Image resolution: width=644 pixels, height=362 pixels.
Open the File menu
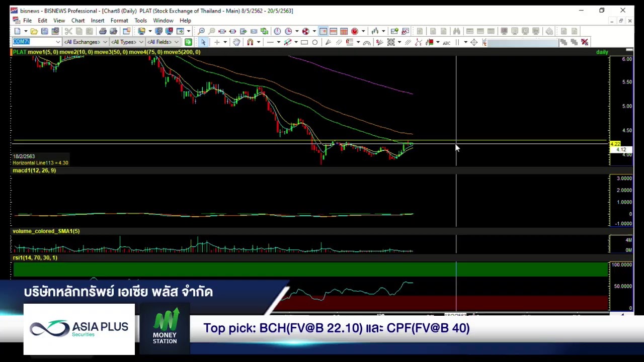(27, 21)
